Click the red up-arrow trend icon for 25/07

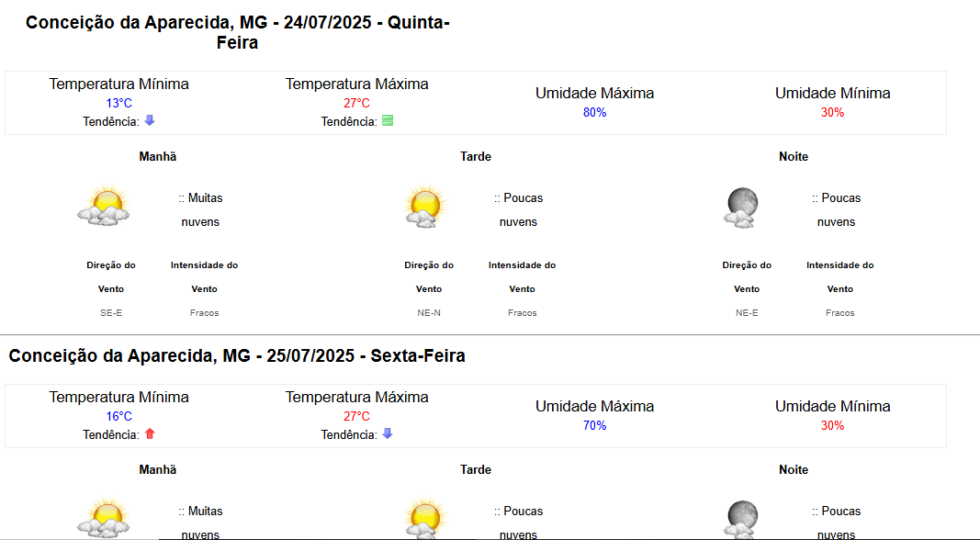[x=150, y=433]
